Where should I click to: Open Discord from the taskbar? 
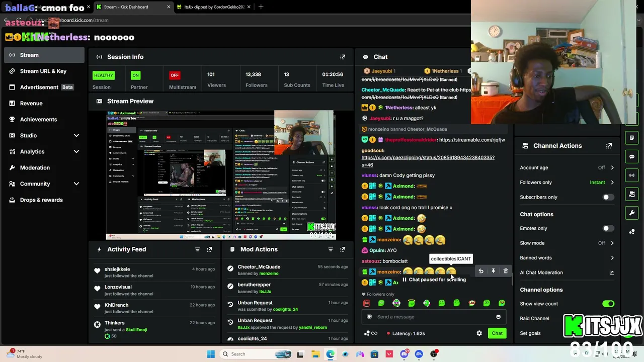click(x=404, y=354)
